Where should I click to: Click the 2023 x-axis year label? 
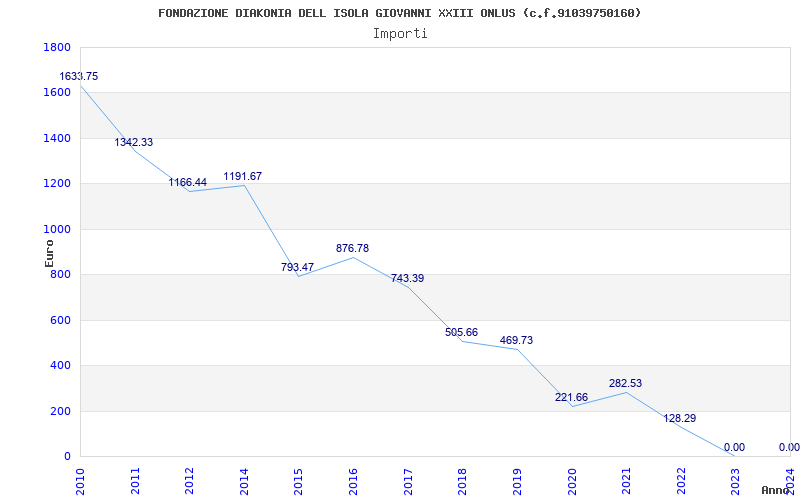point(735,482)
